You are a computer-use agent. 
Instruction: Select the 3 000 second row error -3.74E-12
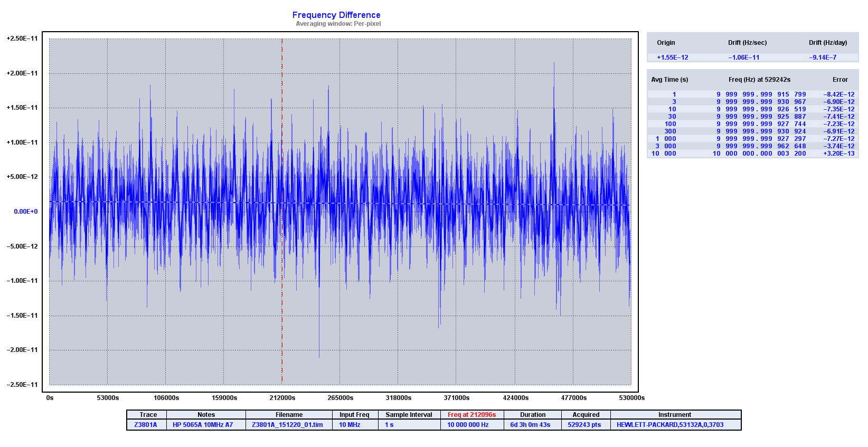(x=838, y=146)
